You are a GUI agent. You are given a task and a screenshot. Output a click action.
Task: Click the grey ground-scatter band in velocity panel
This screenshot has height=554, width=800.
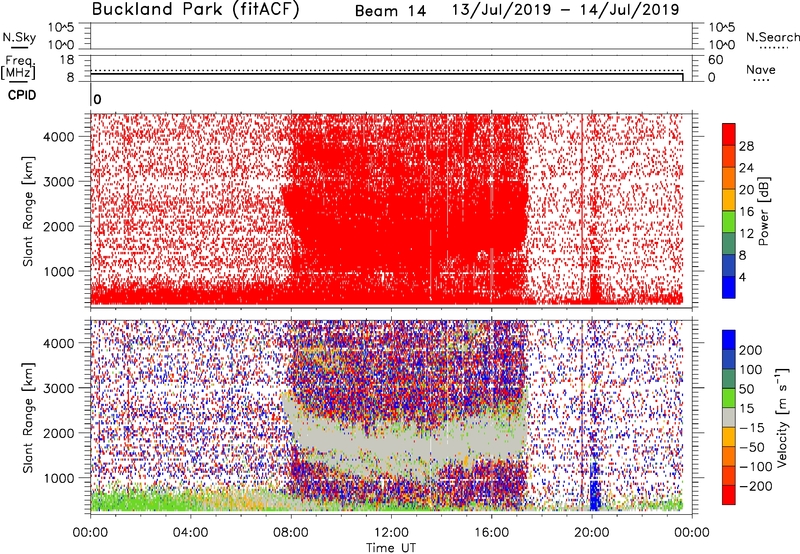403,440
